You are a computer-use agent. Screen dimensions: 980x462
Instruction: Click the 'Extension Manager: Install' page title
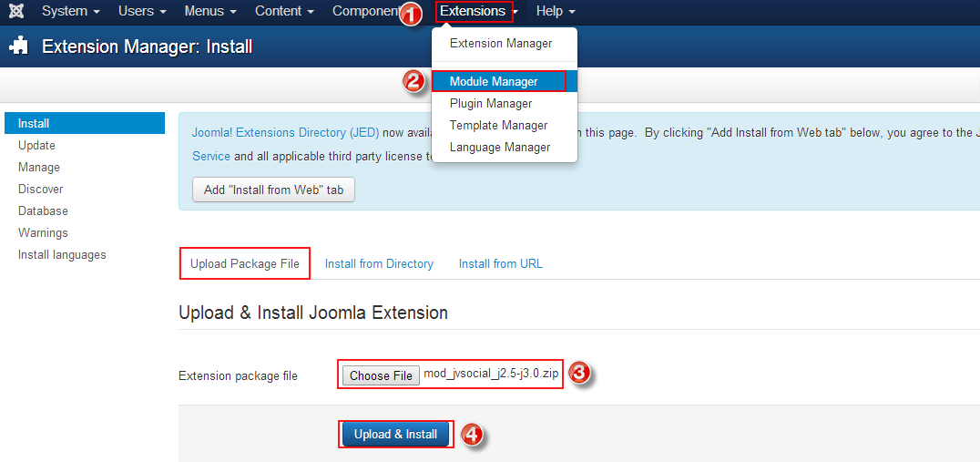(147, 46)
